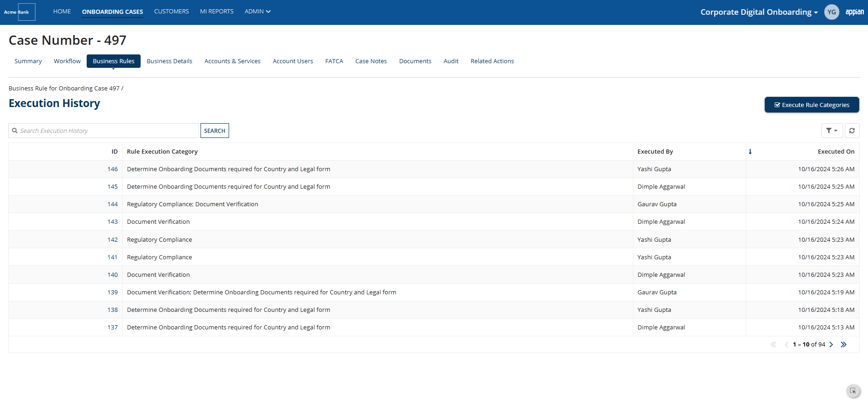Click the Appian logo
The width and height of the screenshot is (868, 400).
(x=855, y=12)
